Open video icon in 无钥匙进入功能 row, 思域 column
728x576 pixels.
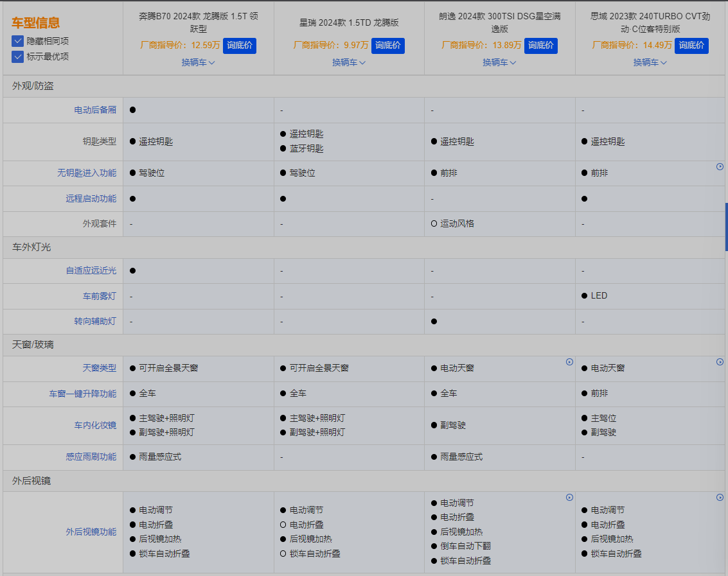point(720,166)
